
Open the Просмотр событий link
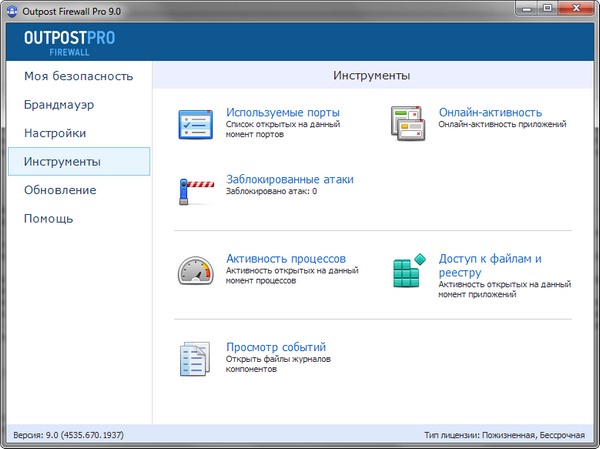click(276, 347)
